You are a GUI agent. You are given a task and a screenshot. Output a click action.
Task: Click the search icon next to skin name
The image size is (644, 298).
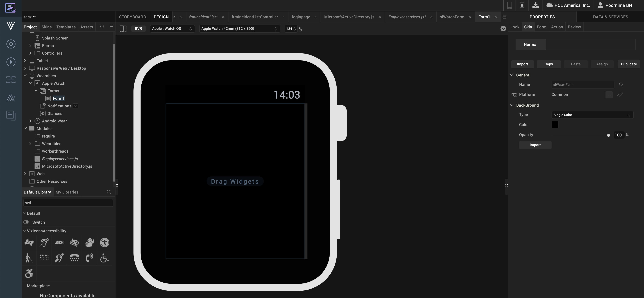[621, 85]
